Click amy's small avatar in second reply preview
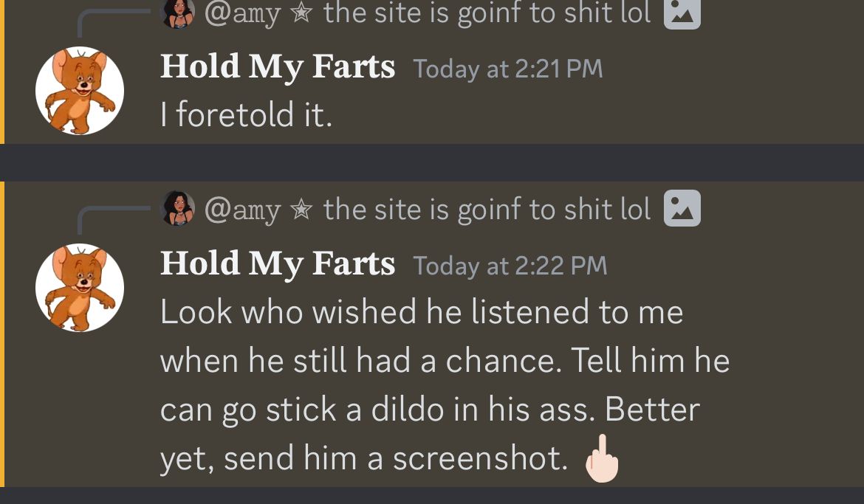Image resolution: width=864 pixels, height=504 pixels. [177, 209]
